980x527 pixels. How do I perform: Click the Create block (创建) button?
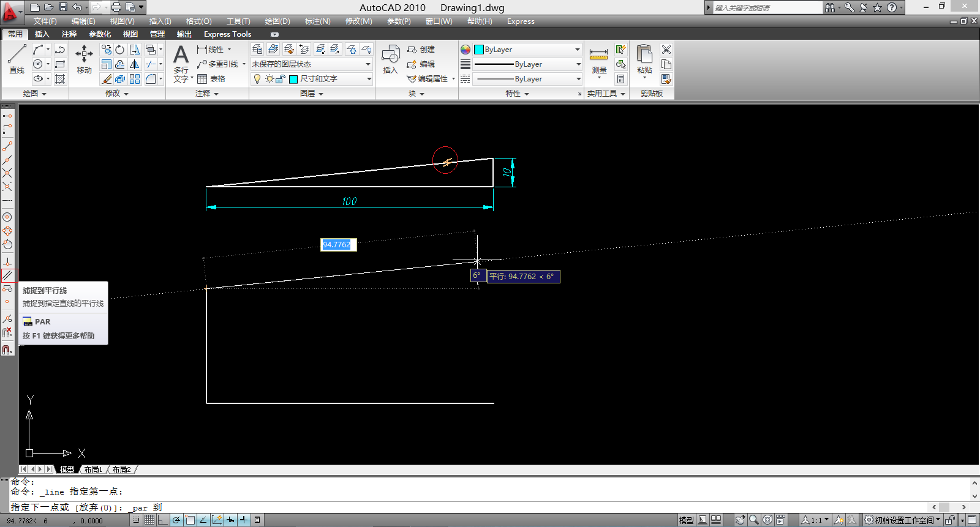tap(421, 50)
